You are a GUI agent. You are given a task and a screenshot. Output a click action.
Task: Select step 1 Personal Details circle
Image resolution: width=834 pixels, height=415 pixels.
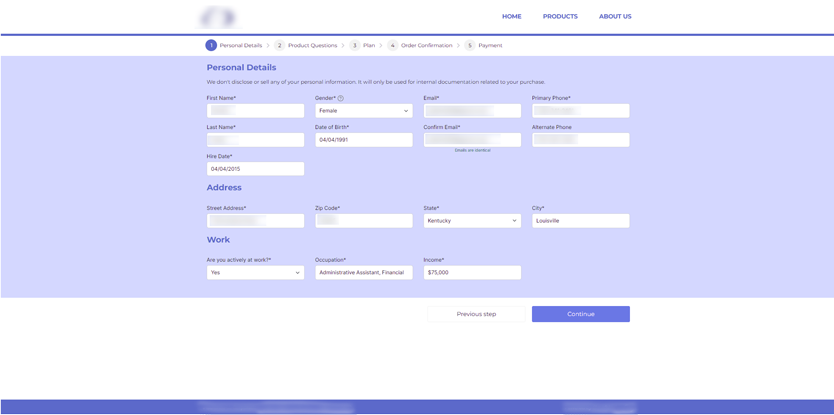coord(211,45)
